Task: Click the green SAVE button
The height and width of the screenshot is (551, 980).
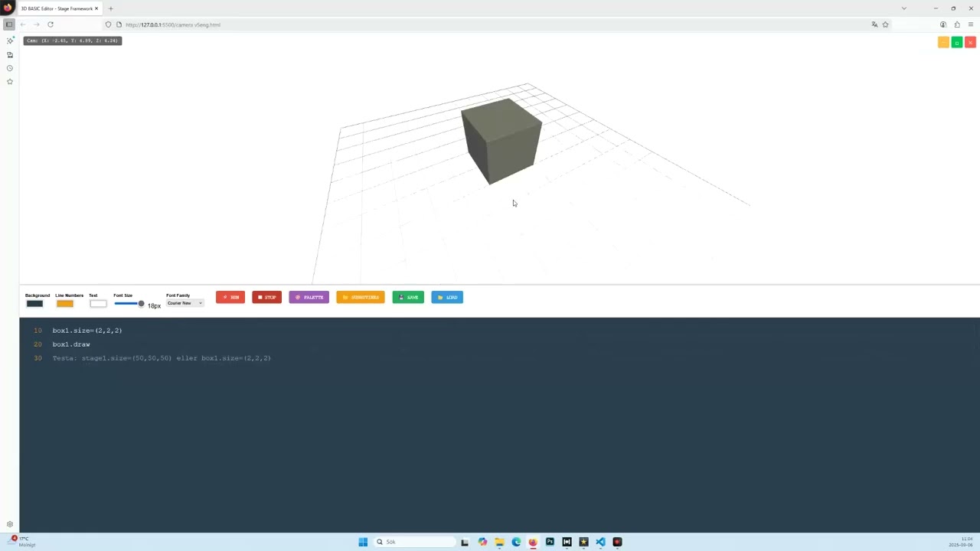Action: [408, 297]
